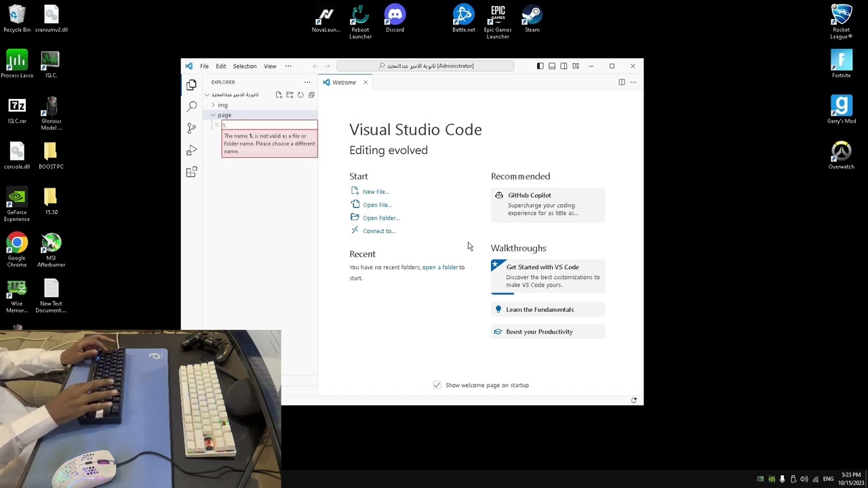Click the ENG language indicator in taskbar

point(828,479)
